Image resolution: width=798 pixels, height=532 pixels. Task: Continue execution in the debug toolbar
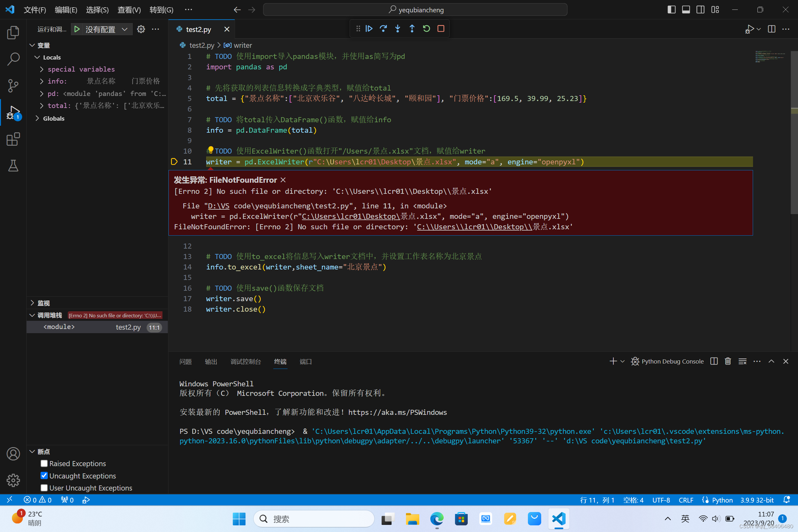[x=369, y=28]
